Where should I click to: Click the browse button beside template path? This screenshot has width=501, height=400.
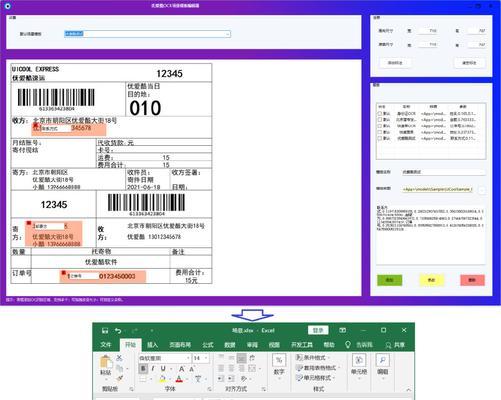click(481, 190)
